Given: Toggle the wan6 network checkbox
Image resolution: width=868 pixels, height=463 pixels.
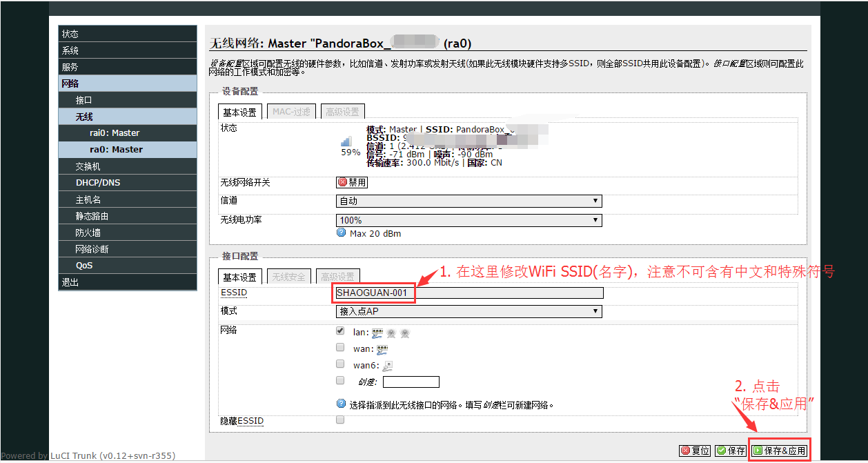Looking at the screenshot, I should click(x=340, y=364).
